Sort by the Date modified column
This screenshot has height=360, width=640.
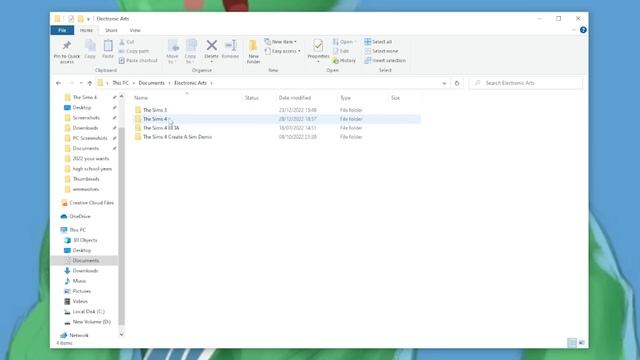(295, 98)
